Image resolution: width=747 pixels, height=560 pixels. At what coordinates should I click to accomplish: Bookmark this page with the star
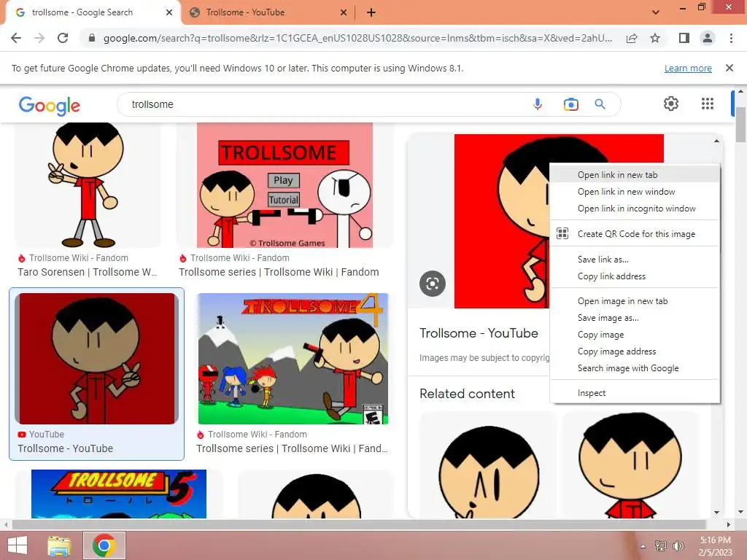(x=655, y=38)
